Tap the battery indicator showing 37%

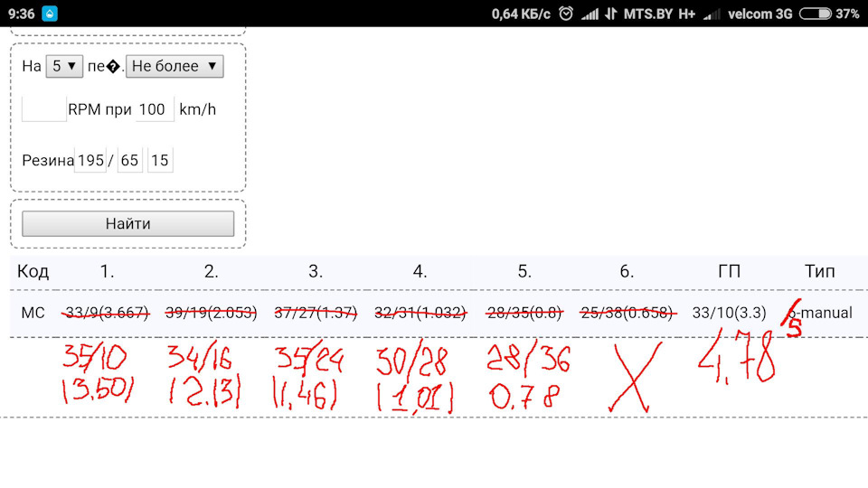(x=829, y=14)
